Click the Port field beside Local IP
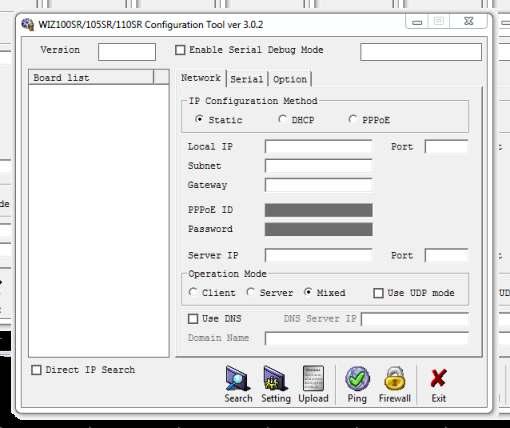The image size is (510, 428). (446, 147)
